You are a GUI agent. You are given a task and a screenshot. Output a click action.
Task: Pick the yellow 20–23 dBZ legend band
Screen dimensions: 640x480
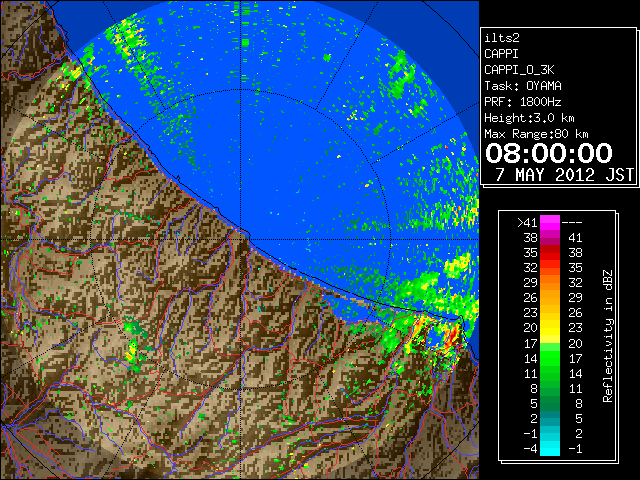pyautogui.click(x=550, y=328)
